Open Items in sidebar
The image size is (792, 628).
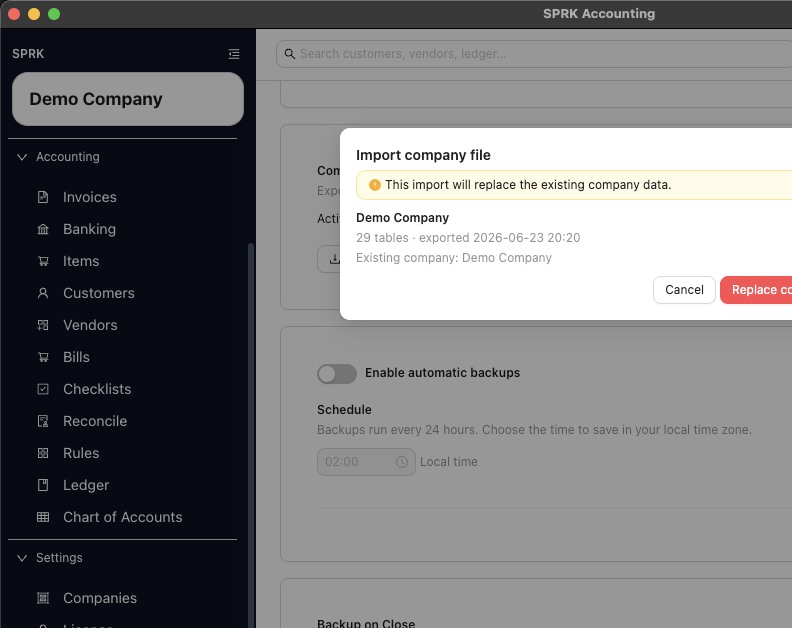81,261
